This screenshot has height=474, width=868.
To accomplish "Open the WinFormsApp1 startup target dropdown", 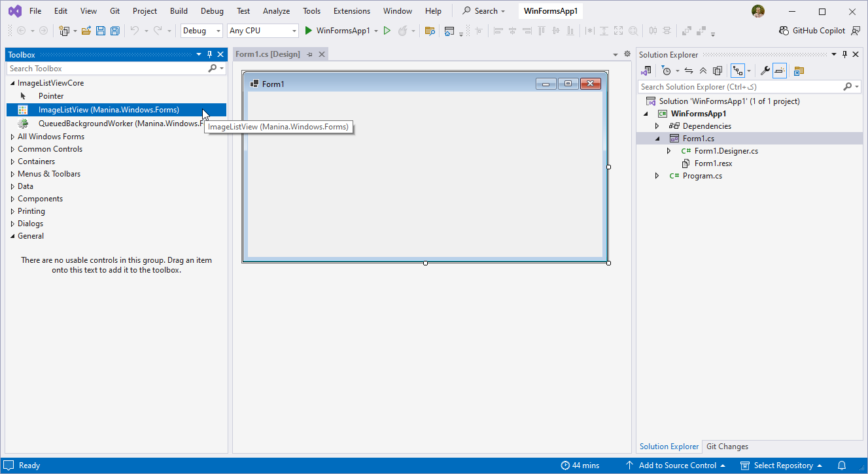I will 376,31.
